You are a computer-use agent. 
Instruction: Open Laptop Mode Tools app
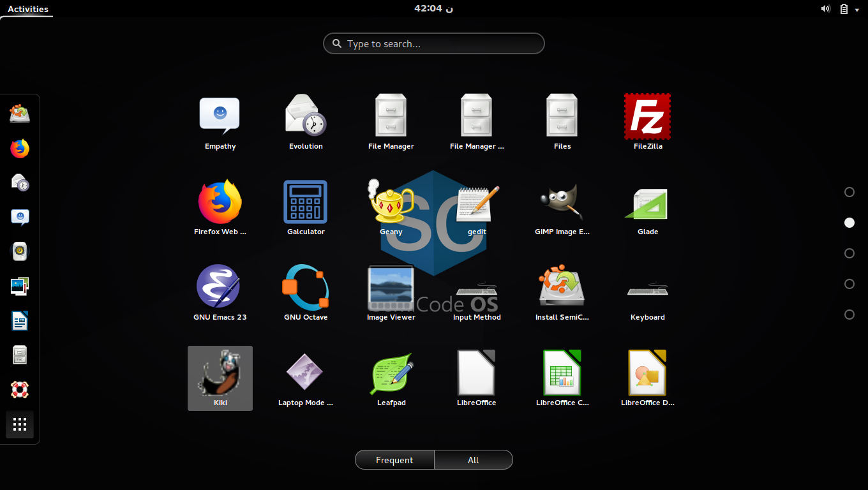tap(306, 378)
